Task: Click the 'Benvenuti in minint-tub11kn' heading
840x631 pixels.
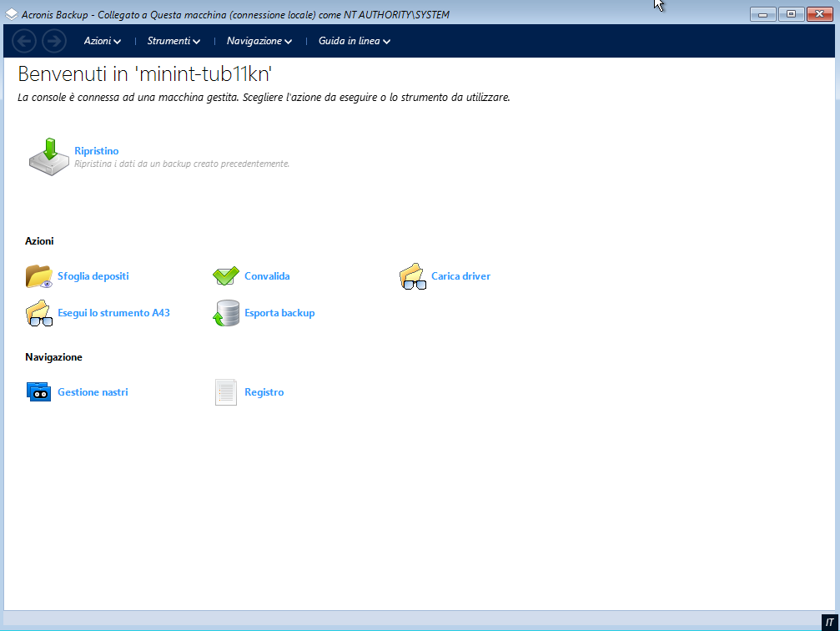Action: pos(144,73)
